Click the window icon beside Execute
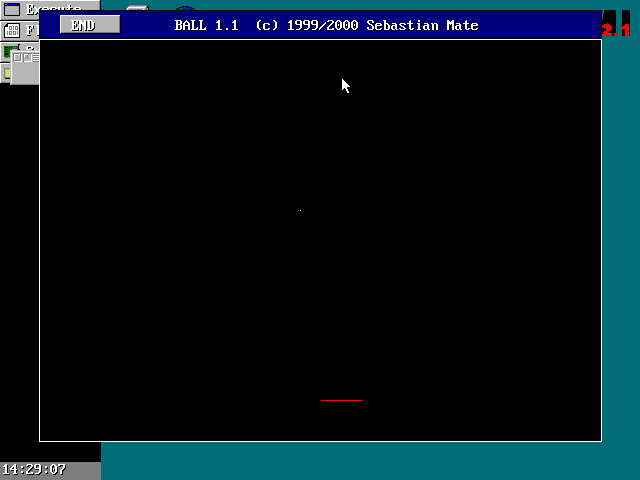Image resolution: width=640 pixels, height=480 pixels. [x=12, y=8]
